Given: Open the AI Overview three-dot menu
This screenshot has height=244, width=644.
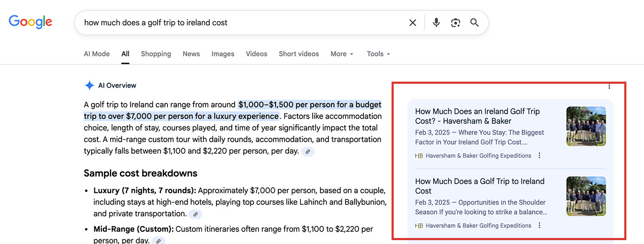Looking at the screenshot, I should (x=609, y=86).
